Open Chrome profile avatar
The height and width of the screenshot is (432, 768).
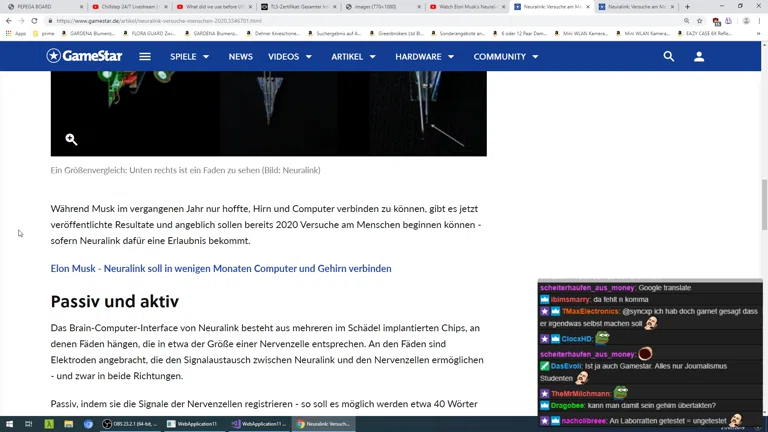pos(746,21)
